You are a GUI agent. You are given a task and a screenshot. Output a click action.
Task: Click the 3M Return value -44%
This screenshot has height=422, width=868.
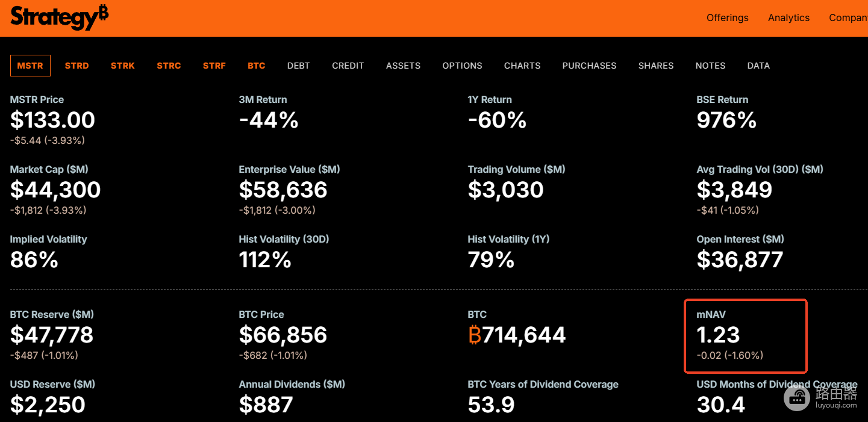tap(269, 120)
